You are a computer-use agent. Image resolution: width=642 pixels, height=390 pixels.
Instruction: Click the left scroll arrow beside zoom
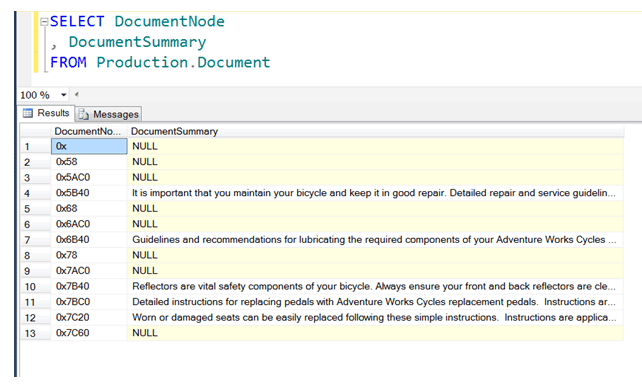pos(77,95)
